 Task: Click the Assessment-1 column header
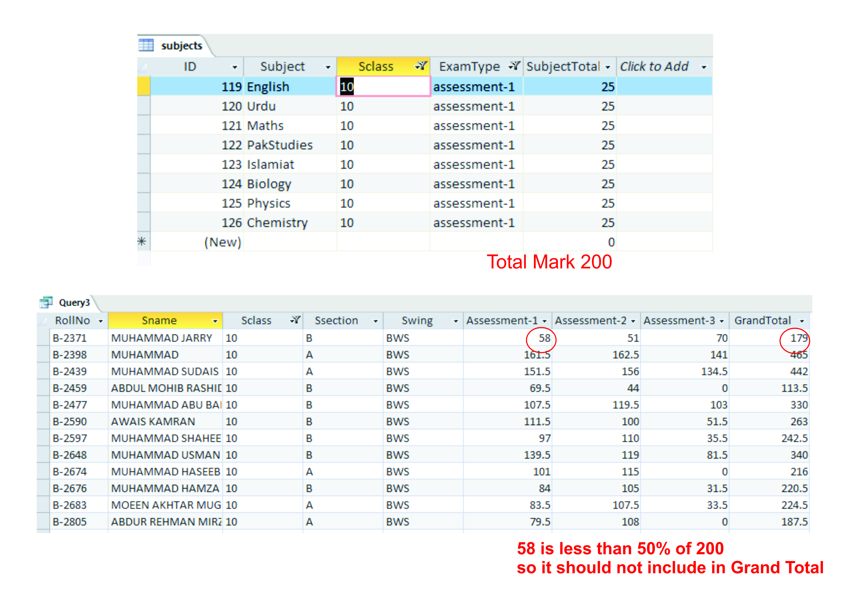502,320
